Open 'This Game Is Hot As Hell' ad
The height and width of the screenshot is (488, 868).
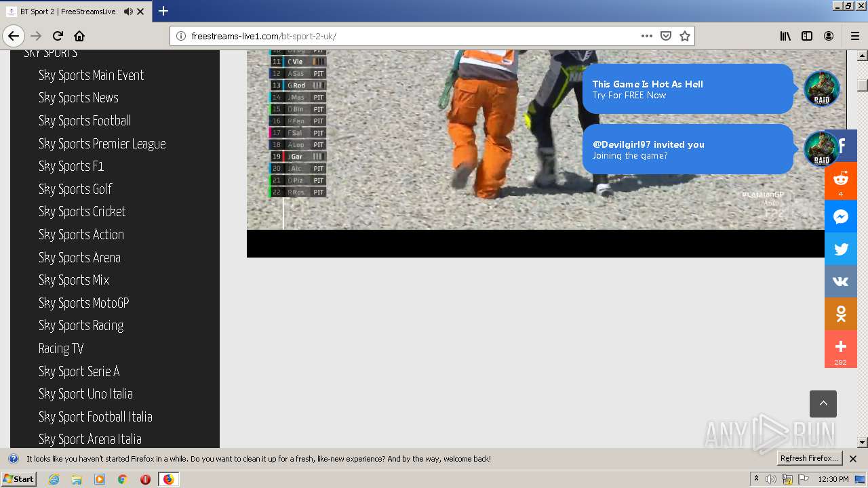click(688, 89)
